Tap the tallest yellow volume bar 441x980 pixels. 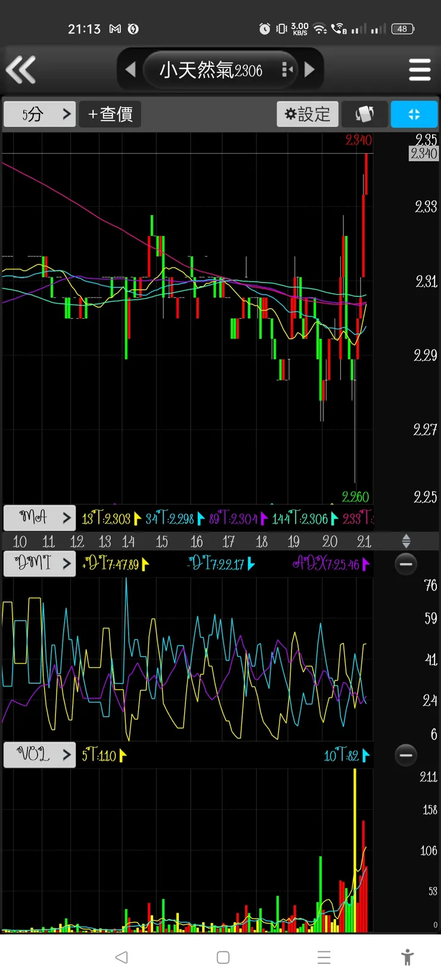[x=355, y=850]
